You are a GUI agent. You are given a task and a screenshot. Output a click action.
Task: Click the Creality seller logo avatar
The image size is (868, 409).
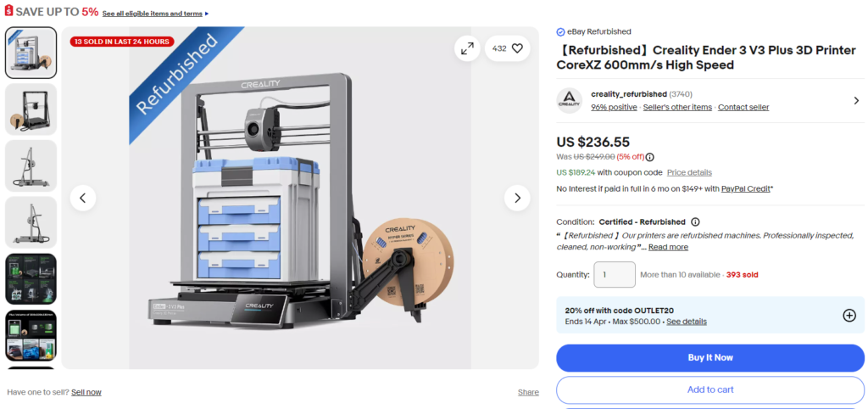click(x=569, y=101)
